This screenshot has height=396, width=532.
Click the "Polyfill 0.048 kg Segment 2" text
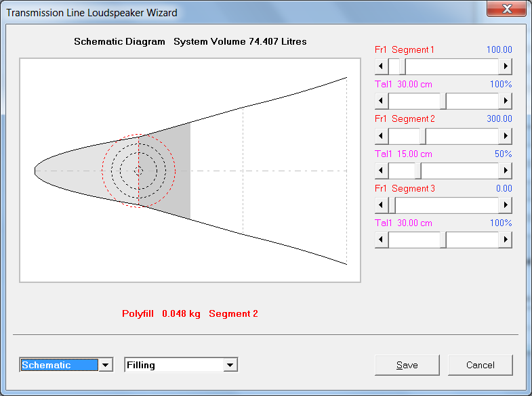(190, 313)
